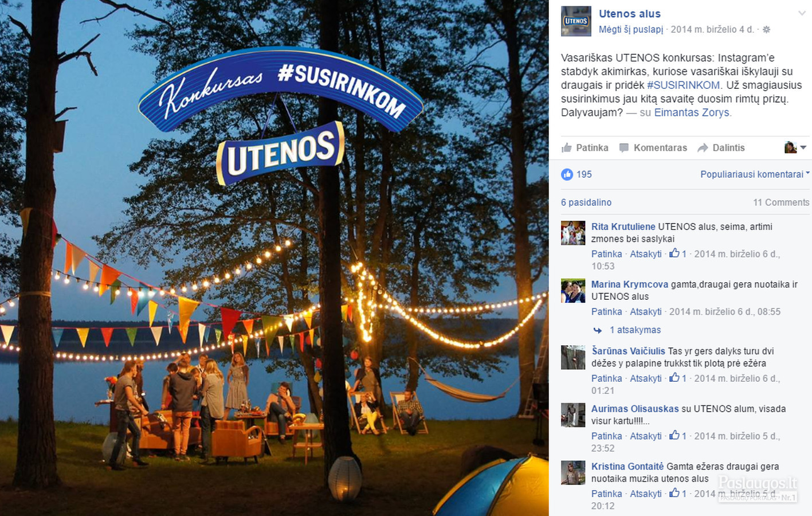Click the Komentaras speech bubble icon
Image resolution: width=812 pixels, height=516 pixels.
(624, 148)
